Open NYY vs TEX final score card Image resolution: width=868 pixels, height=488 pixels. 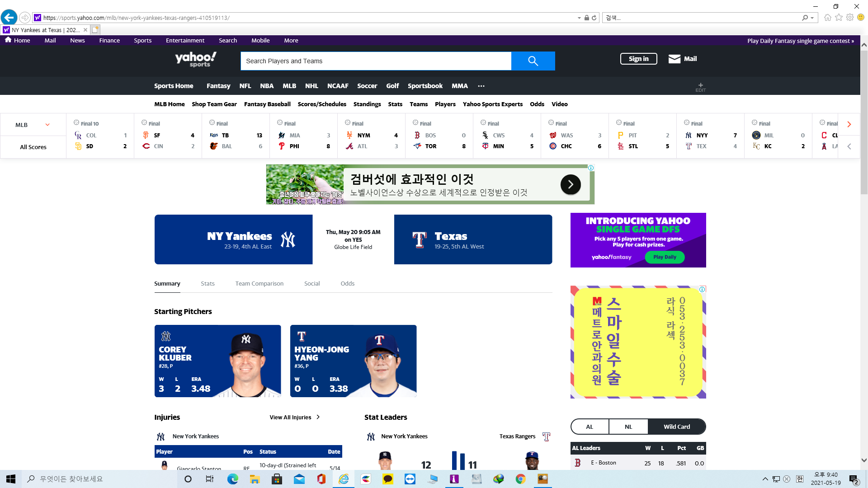pos(710,136)
